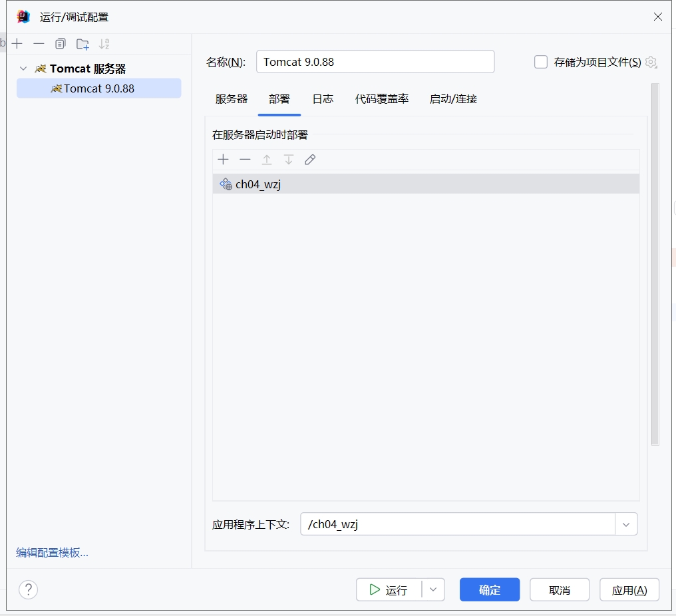Open the application context dropdown

[625, 524]
